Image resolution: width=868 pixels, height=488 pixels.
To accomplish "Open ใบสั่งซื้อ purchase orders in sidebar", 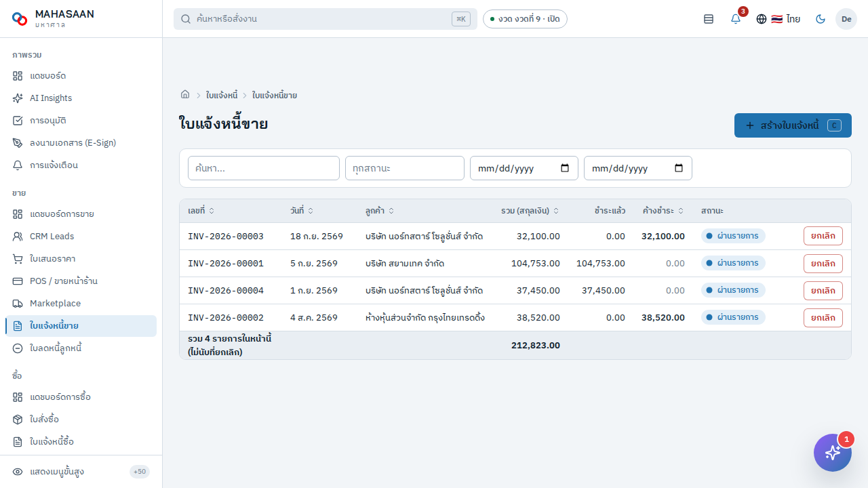I will pyautogui.click(x=81, y=420).
